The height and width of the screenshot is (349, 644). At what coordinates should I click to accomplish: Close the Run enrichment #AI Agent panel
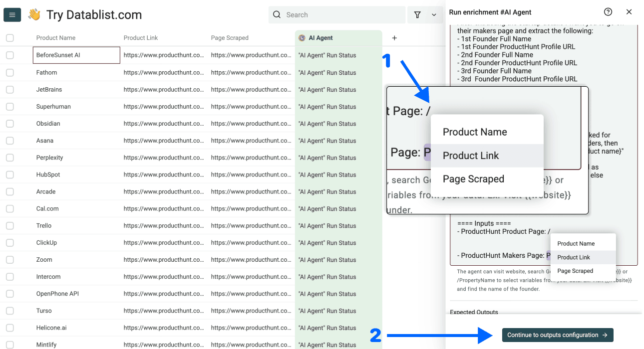629,11
